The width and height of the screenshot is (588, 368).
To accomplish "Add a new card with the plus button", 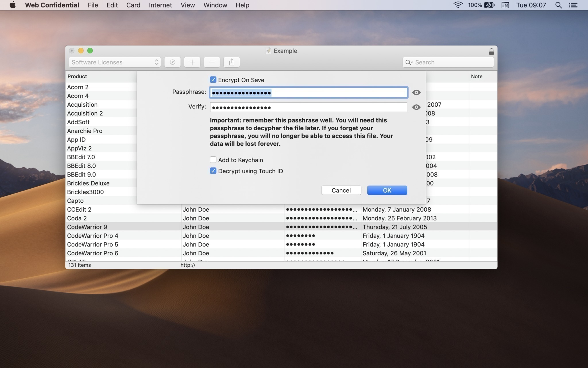I will (192, 62).
